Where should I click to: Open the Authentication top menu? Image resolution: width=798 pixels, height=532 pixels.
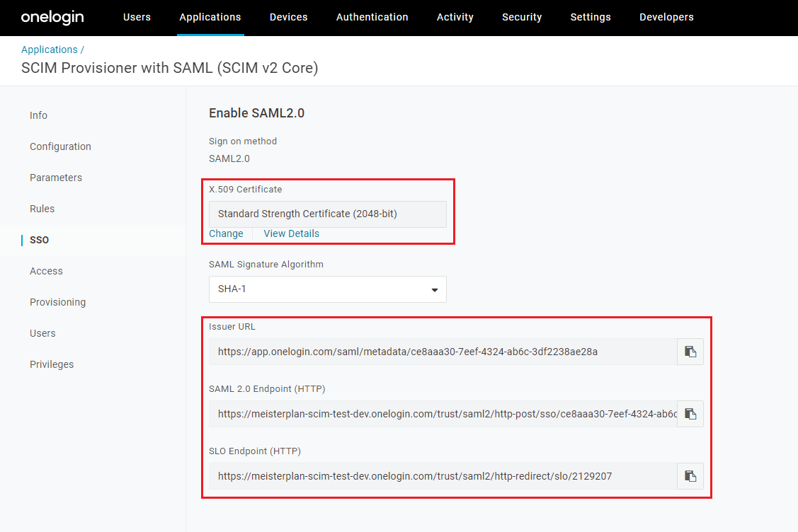coord(372,17)
